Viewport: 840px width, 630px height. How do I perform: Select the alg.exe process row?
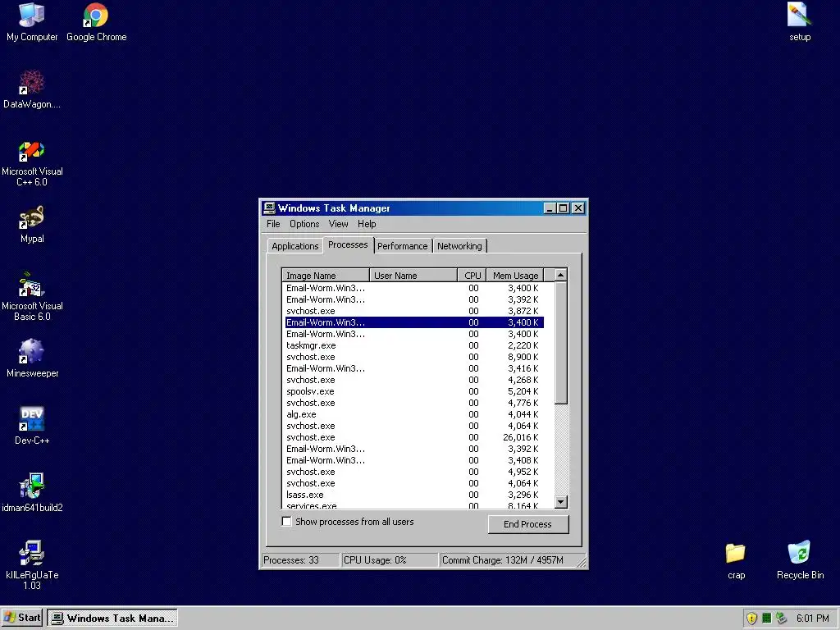point(413,414)
